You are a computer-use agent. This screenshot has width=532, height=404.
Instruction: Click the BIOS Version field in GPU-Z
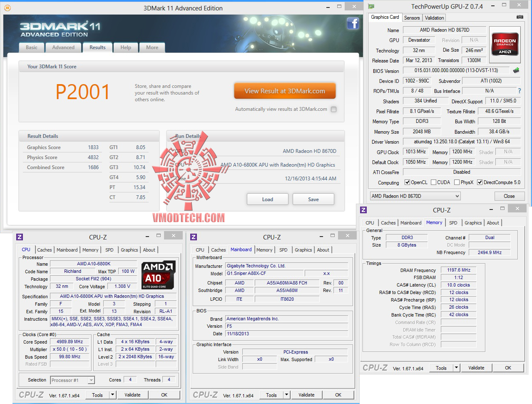pos(456,70)
